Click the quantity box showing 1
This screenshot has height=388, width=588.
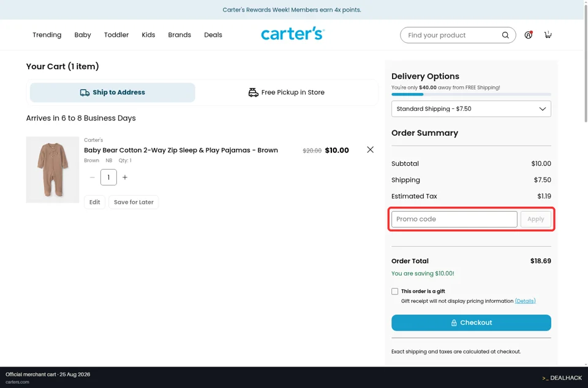pos(108,177)
